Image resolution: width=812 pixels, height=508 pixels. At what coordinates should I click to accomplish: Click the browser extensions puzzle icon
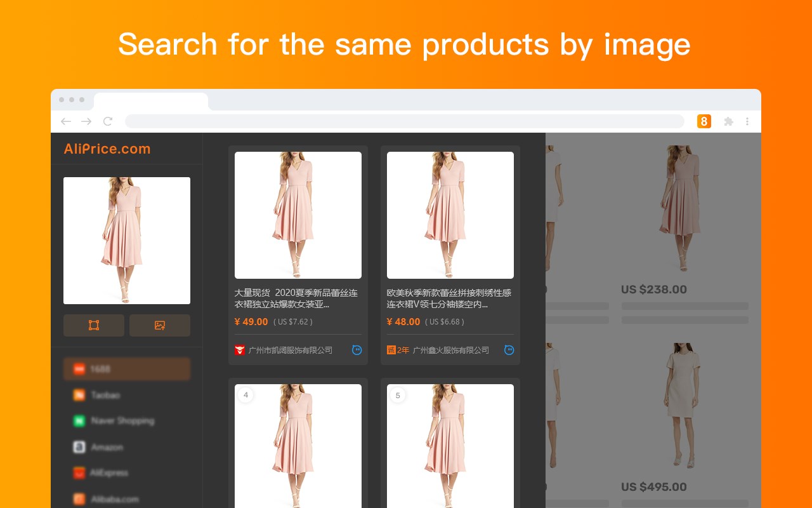point(728,121)
